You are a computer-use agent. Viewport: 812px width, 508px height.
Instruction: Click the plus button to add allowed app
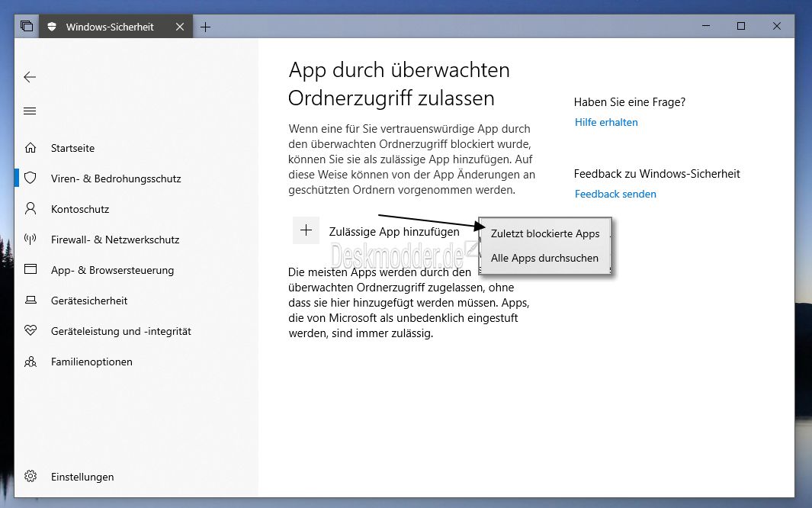tap(306, 230)
